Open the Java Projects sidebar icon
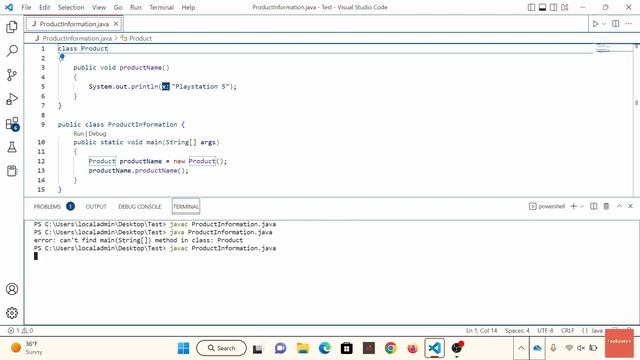Viewport: 640px width, 360px height. coord(12,171)
